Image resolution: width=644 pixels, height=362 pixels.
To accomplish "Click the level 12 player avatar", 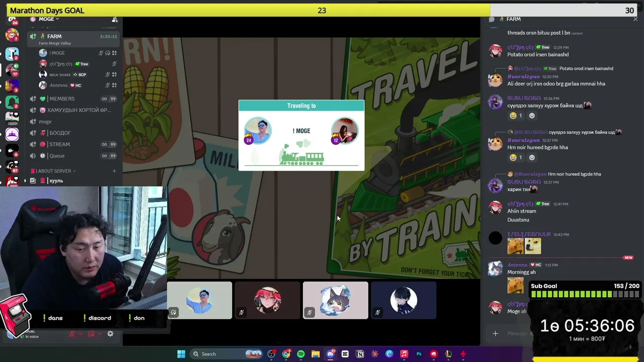I will 345,131.
